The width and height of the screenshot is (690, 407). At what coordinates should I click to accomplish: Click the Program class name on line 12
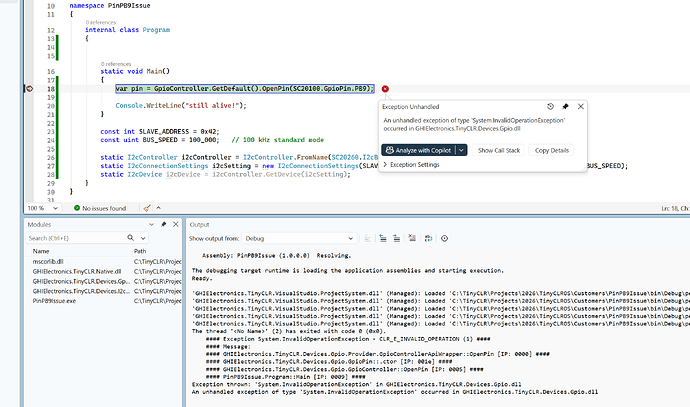(x=156, y=30)
